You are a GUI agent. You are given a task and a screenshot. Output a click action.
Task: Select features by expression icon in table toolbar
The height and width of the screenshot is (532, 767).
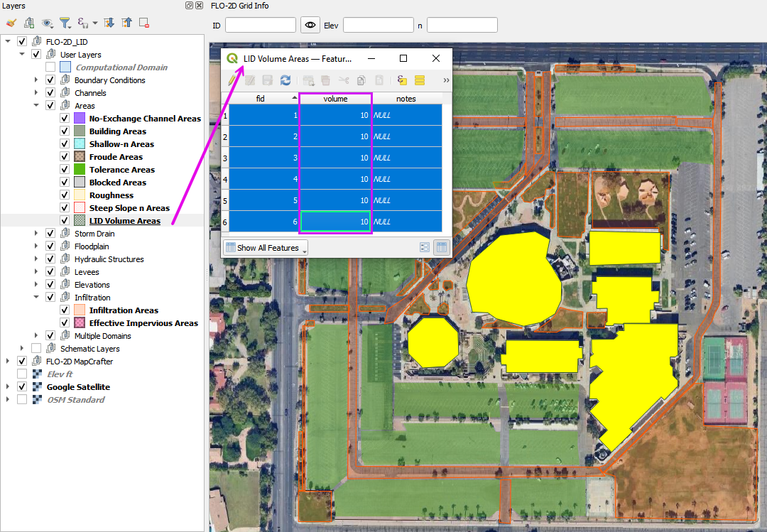(402, 80)
